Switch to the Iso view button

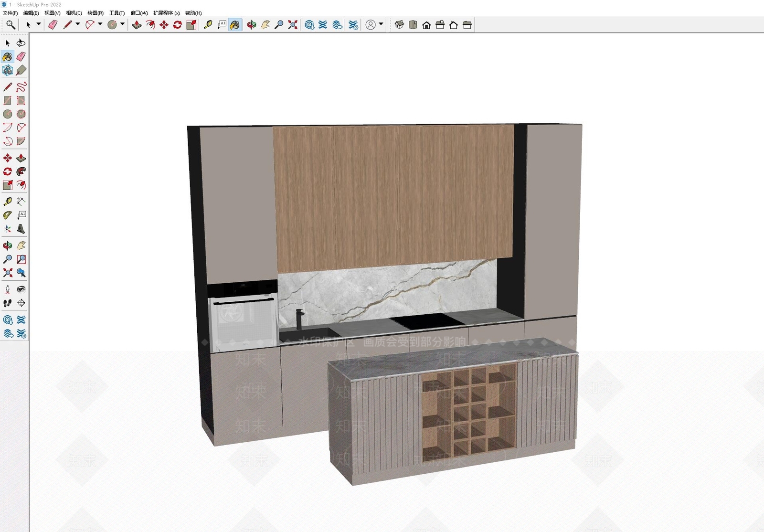click(x=399, y=25)
